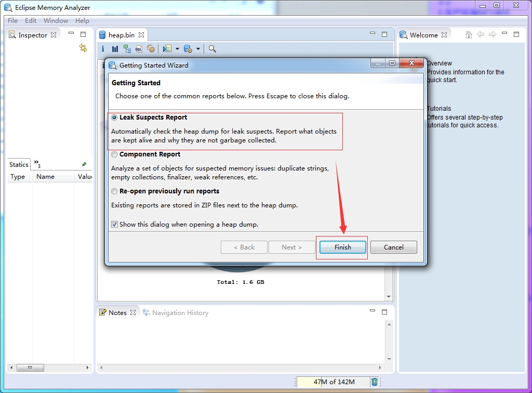
Task: Click the Run Expert System Test icon
Action: pyautogui.click(x=167, y=49)
